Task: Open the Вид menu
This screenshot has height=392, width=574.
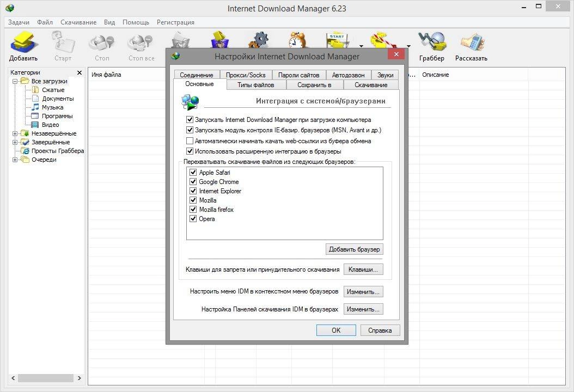Action: click(x=109, y=22)
